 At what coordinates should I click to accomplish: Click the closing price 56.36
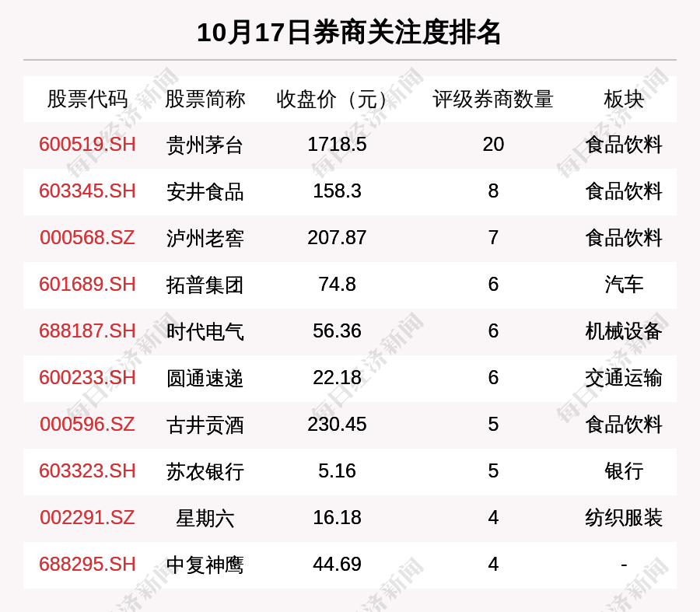(x=337, y=331)
